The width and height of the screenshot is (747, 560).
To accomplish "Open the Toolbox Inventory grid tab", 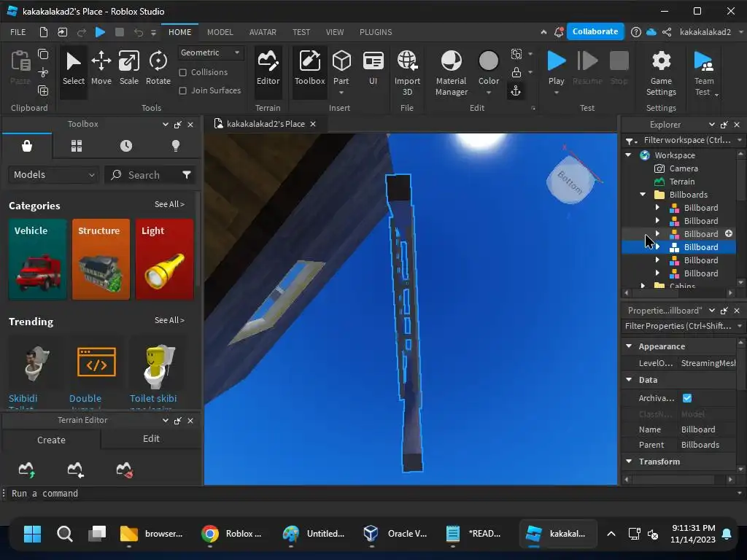I will (77, 146).
